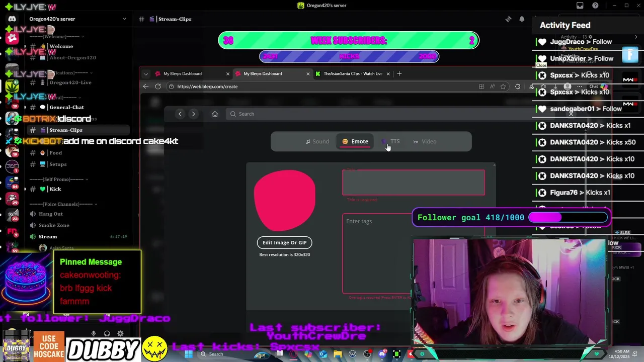Open browser read aloud icon

pos(492,86)
